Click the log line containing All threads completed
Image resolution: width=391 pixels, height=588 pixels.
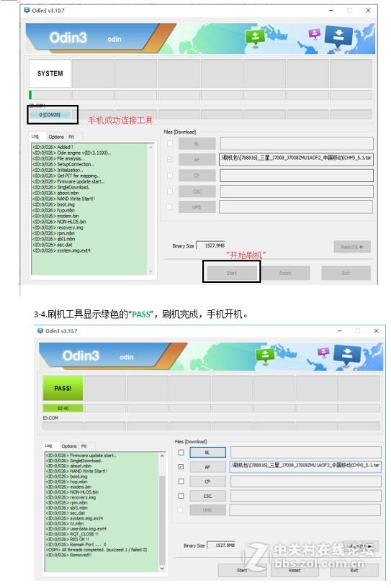[x=96, y=550]
